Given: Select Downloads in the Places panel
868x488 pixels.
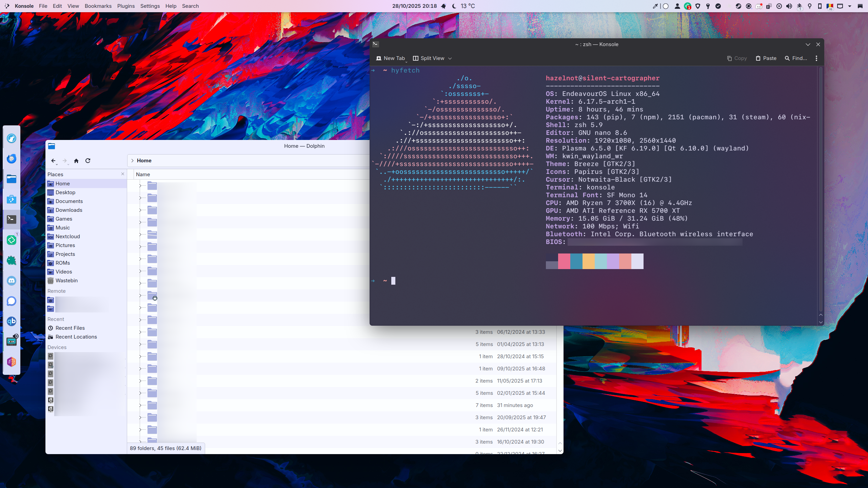Looking at the screenshot, I should [69, 210].
